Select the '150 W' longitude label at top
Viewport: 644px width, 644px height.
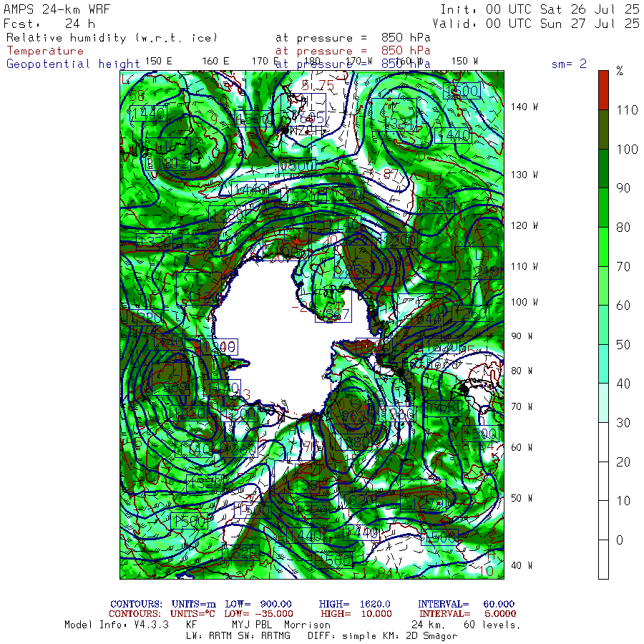click(x=464, y=62)
